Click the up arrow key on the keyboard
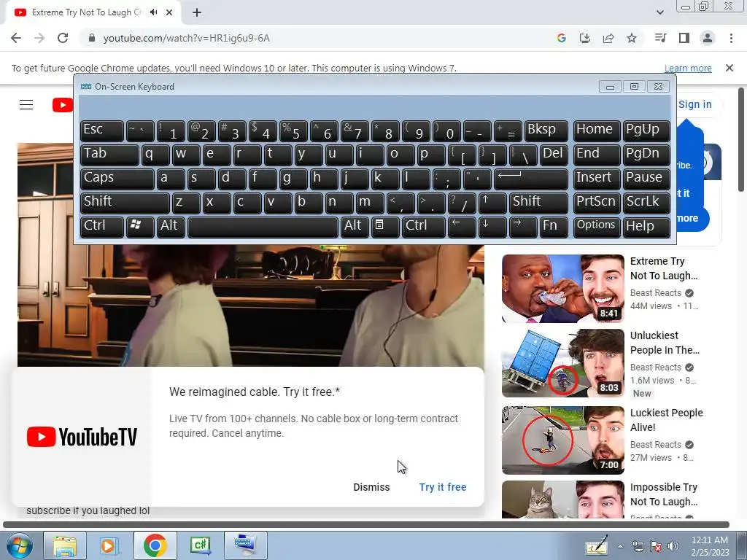The height and width of the screenshot is (560, 747). [492, 202]
